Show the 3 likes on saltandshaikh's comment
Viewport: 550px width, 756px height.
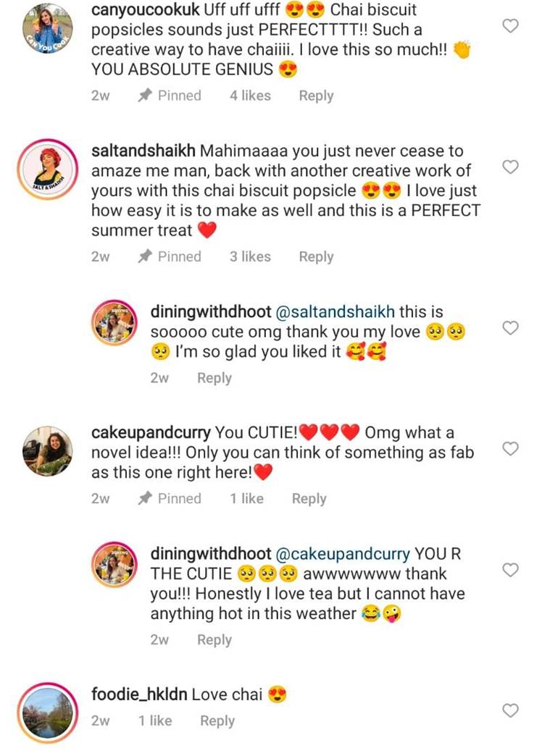[x=250, y=256]
